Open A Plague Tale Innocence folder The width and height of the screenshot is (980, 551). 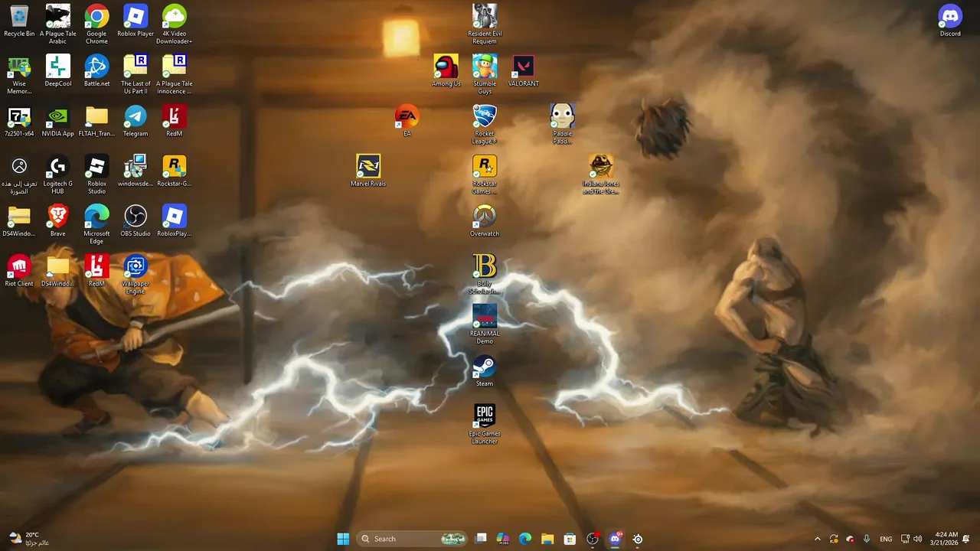174,74
